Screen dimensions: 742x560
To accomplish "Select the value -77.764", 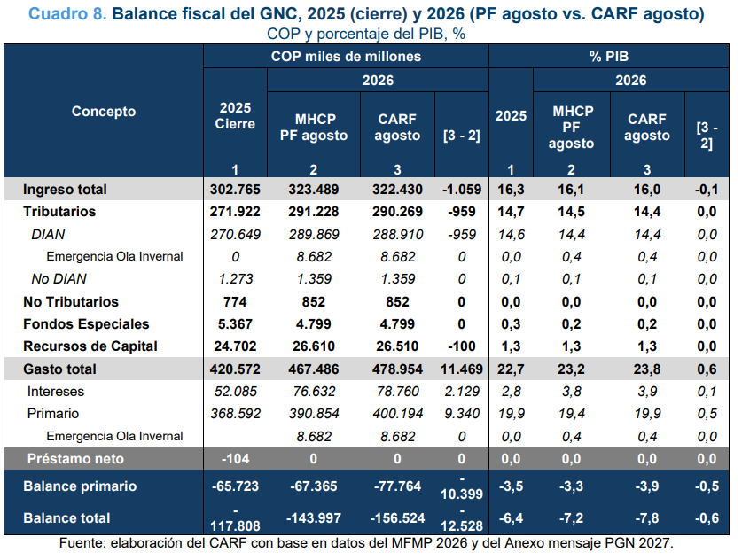I will coord(397,486).
